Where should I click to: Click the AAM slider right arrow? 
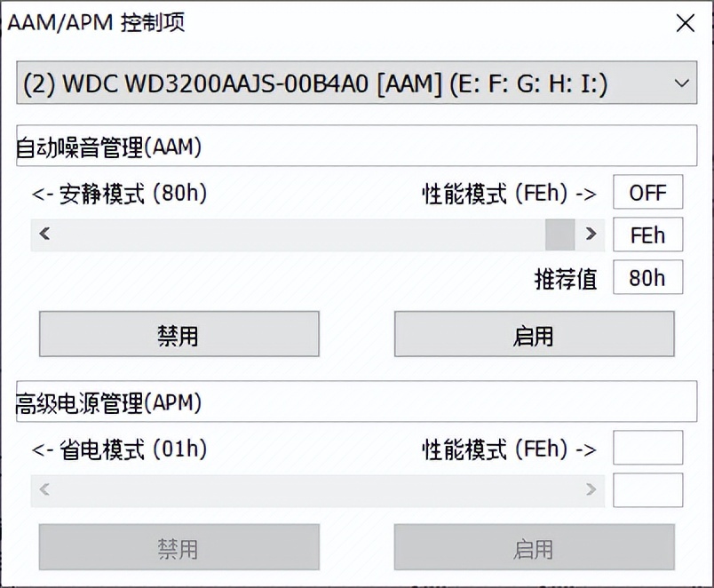click(x=590, y=234)
